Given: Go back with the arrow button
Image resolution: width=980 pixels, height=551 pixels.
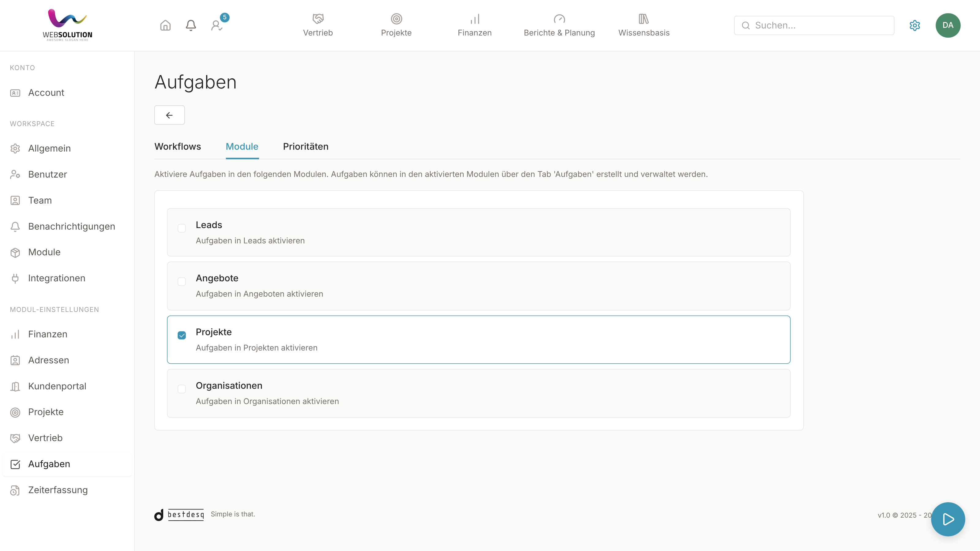Looking at the screenshot, I should pos(169,115).
